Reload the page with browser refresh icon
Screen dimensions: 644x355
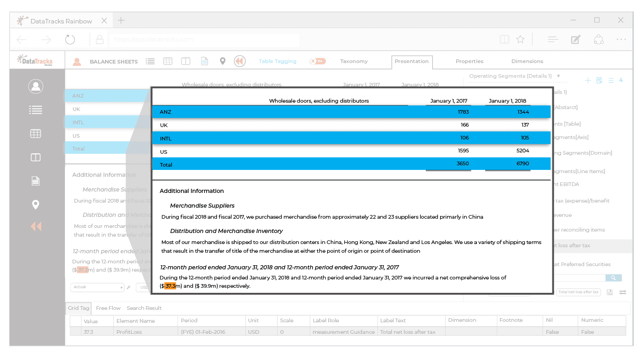70,40
